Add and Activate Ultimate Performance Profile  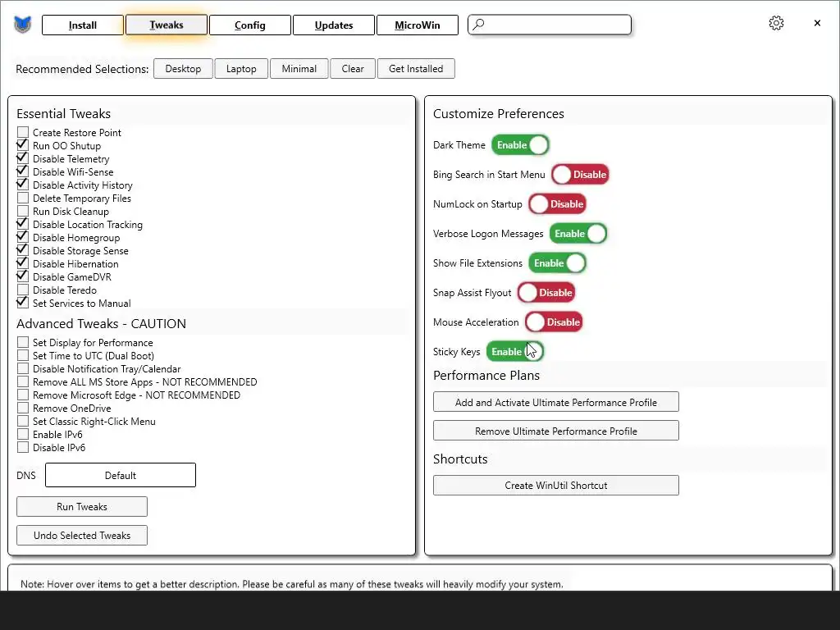556,402
